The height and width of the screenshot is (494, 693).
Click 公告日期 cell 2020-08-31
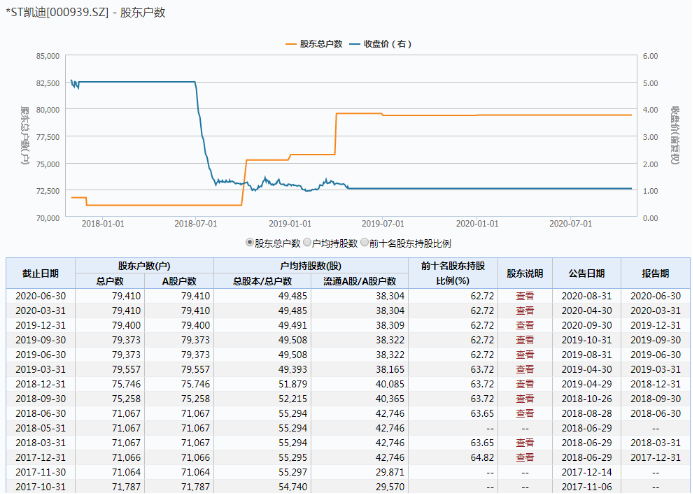586,296
